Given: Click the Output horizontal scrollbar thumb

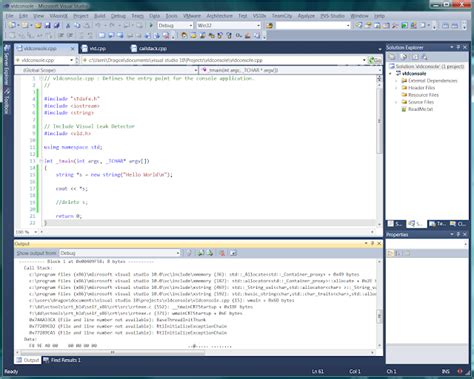Looking at the screenshot, I should [x=113, y=352].
